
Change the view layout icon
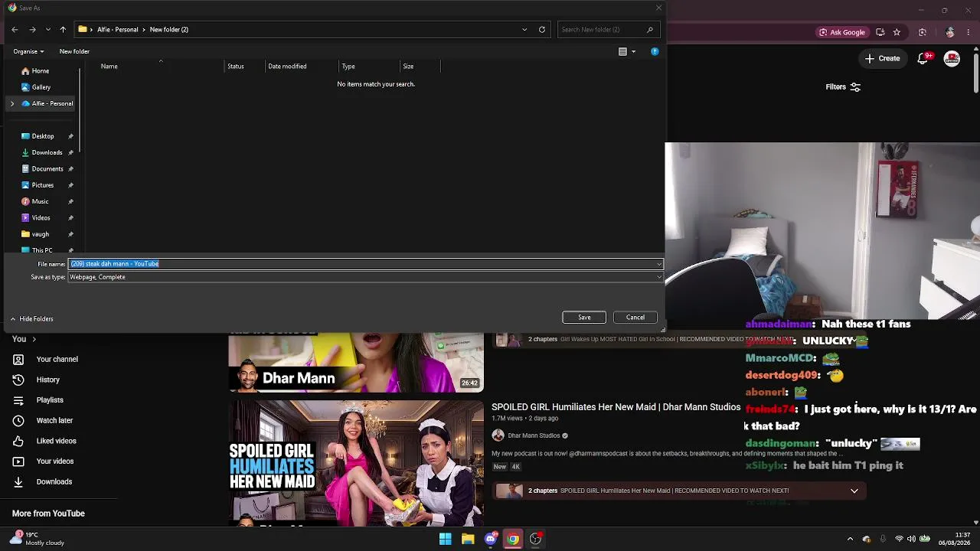pyautogui.click(x=622, y=51)
